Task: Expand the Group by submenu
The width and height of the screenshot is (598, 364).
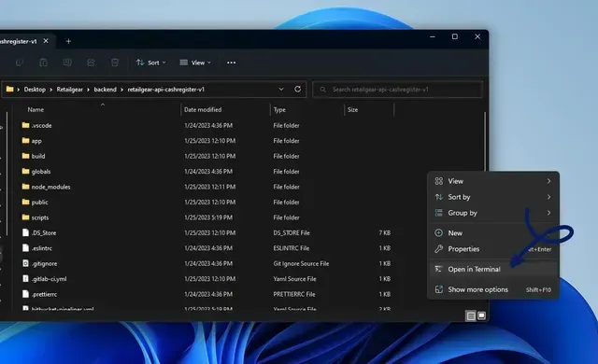Action: (493, 213)
